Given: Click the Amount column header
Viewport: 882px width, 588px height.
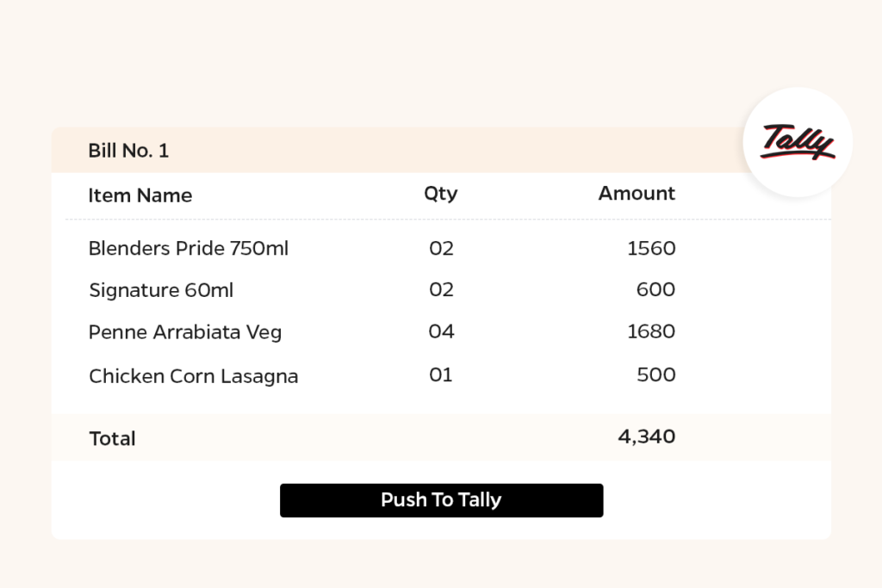Looking at the screenshot, I should tap(637, 194).
